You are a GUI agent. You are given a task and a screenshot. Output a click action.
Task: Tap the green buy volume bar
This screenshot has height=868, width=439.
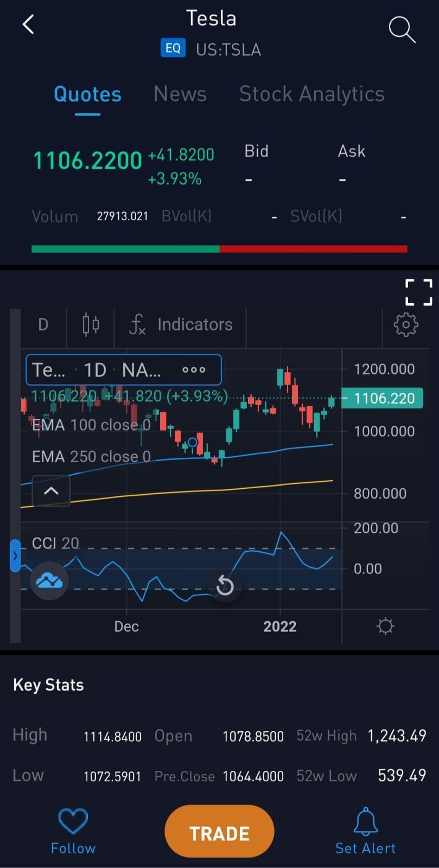tap(125, 249)
